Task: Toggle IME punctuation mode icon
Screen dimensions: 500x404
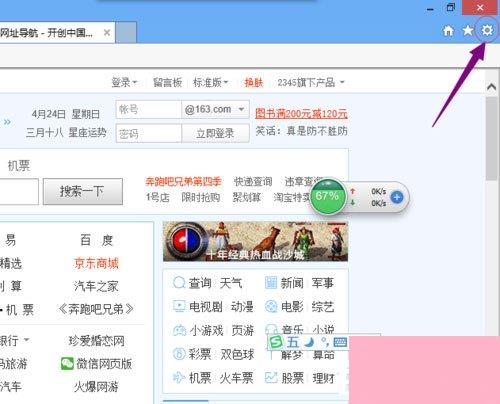Action: tap(324, 341)
